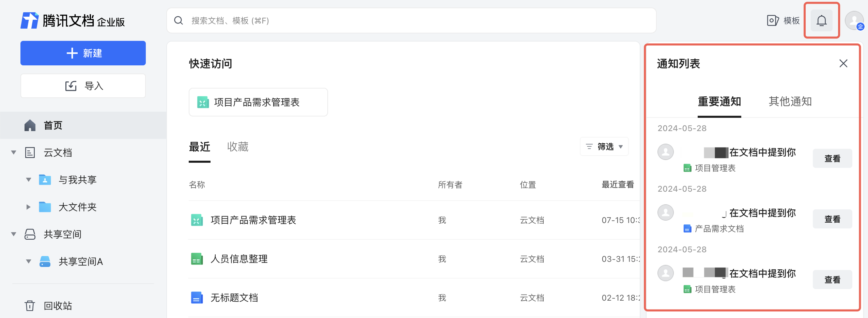This screenshot has height=318, width=868.
Task: Click the 新建 button
Action: tap(83, 53)
